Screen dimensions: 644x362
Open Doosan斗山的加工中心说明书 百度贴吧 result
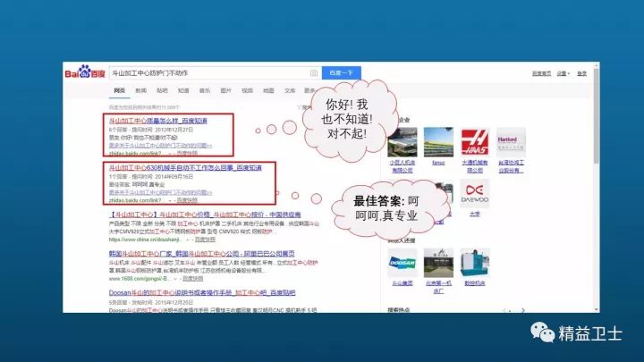tap(202, 292)
